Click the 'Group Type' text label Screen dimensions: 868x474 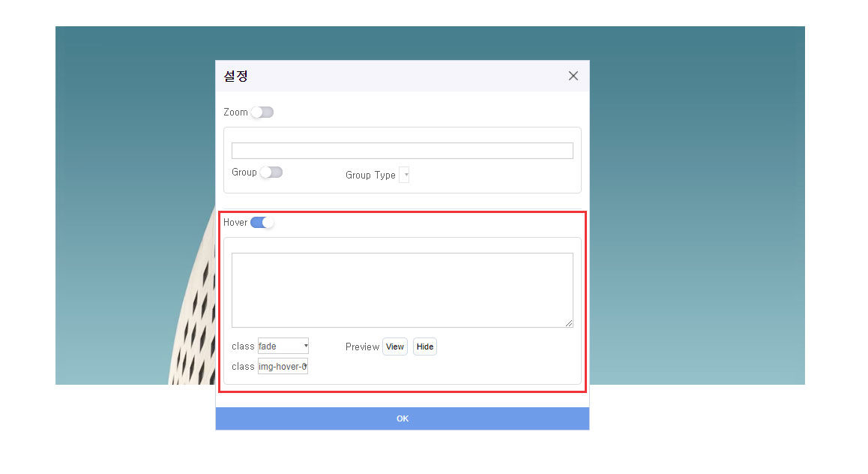(x=370, y=175)
